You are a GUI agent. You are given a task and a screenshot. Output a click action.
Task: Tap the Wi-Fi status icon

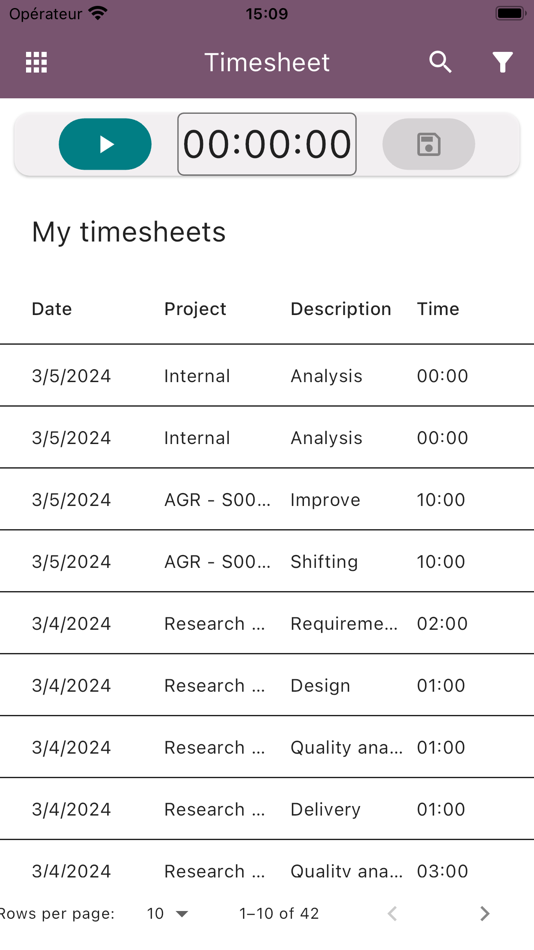coord(97,13)
